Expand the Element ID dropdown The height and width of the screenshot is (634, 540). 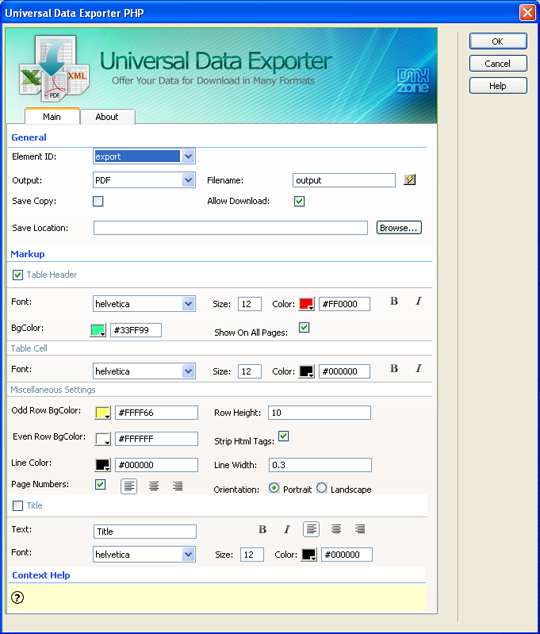pyautogui.click(x=188, y=156)
